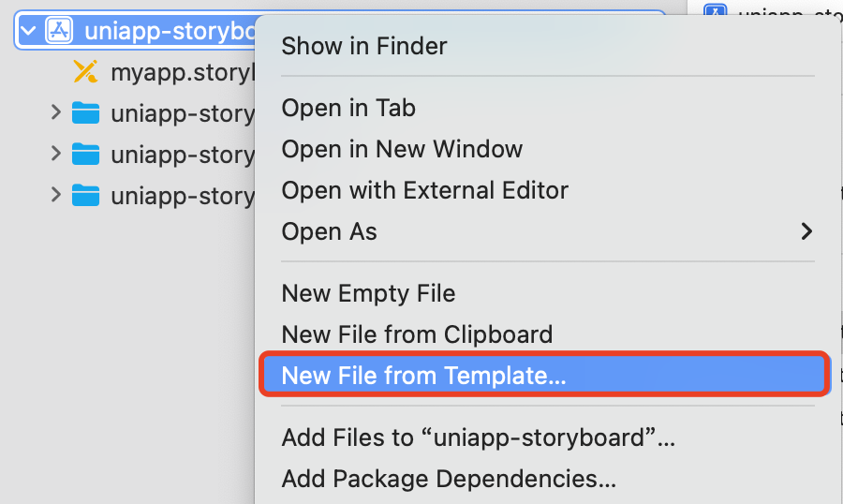843x504 pixels.
Task: Create a New Empty File
Action: [368, 293]
